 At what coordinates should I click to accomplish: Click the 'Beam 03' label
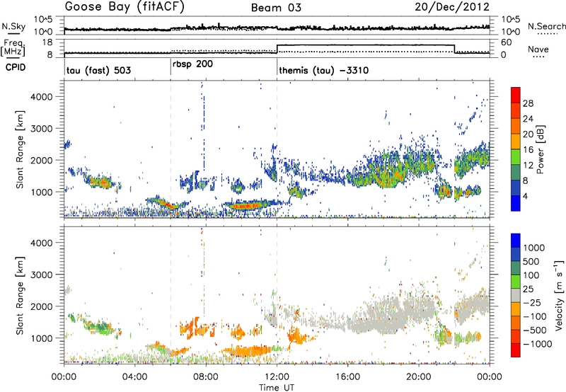[276, 8]
